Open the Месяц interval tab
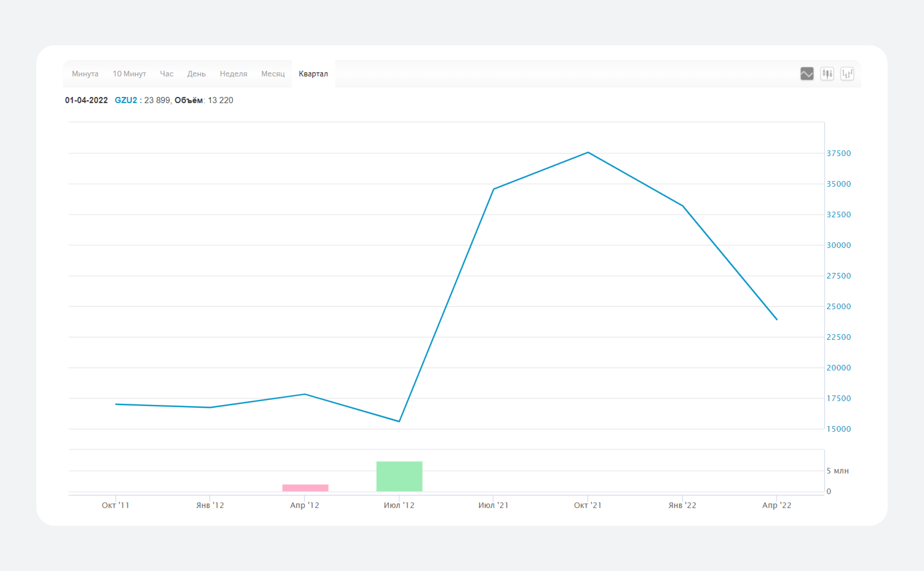Image resolution: width=924 pixels, height=571 pixels. click(273, 74)
